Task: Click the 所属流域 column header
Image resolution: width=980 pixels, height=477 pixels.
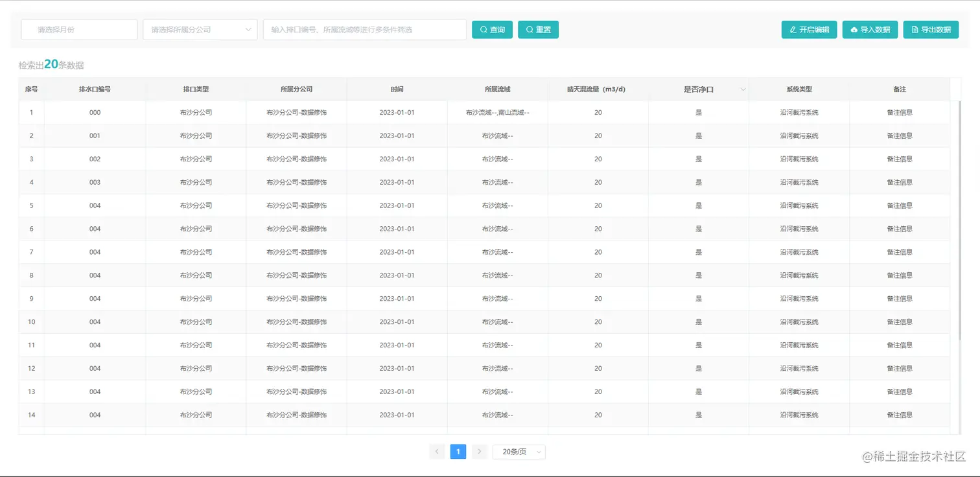Action: pos(498,89)
